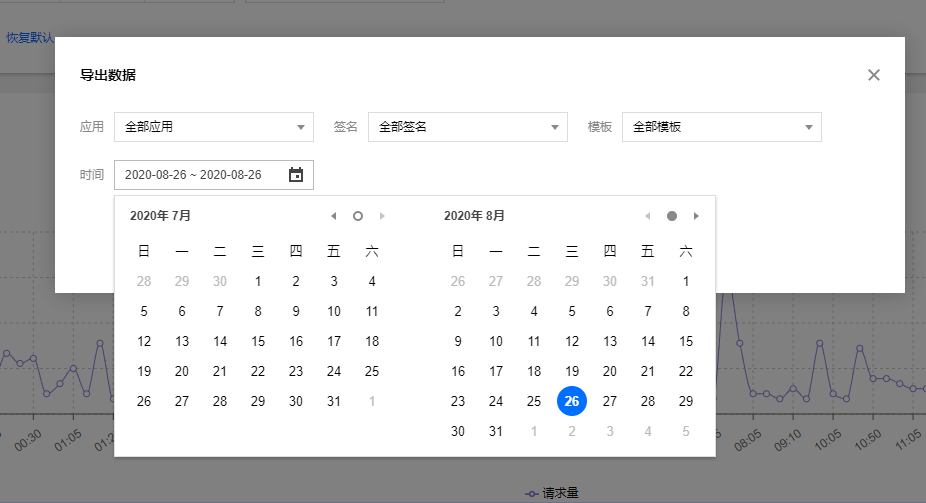Viewport: 926px width, 503px height.
Task: Select July 4 in the calendar
Action: click(372, 282)
